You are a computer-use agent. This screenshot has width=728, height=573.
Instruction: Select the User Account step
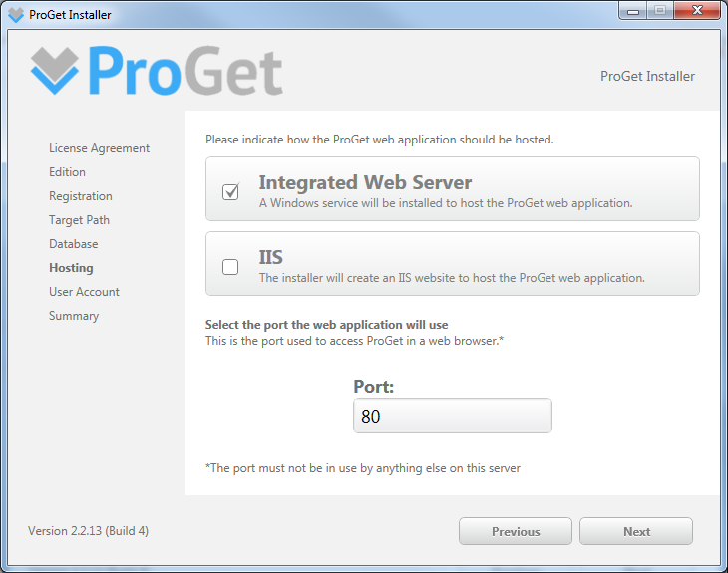[84, 292]
